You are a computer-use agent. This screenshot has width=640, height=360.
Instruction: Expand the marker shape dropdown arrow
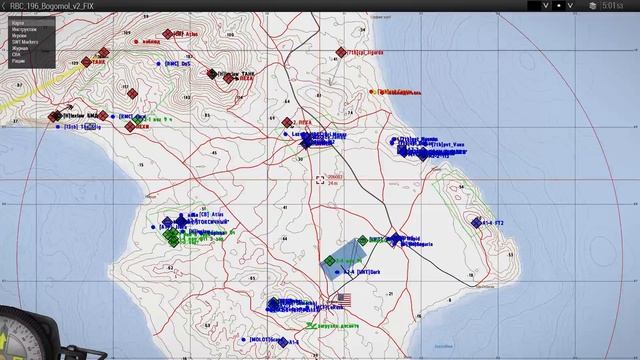click(x=570, y=6)
